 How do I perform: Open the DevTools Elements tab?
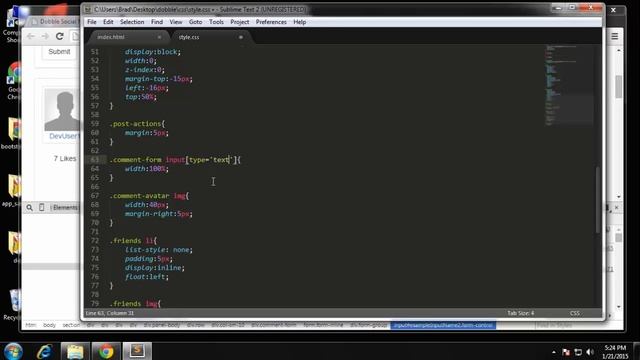point(65,207)
